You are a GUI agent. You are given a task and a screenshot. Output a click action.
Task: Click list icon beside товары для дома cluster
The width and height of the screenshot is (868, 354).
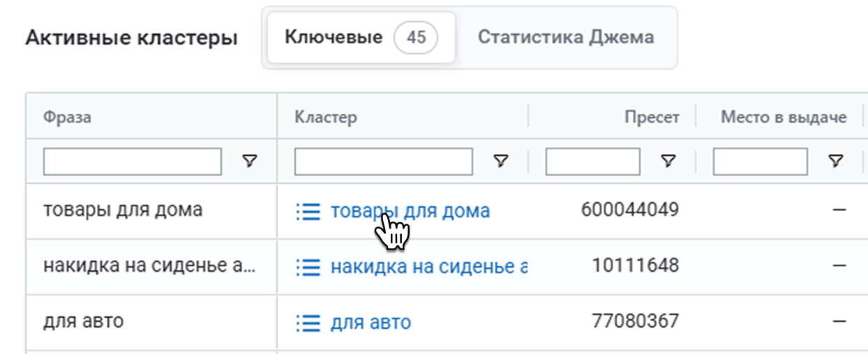tap(308, 211)
